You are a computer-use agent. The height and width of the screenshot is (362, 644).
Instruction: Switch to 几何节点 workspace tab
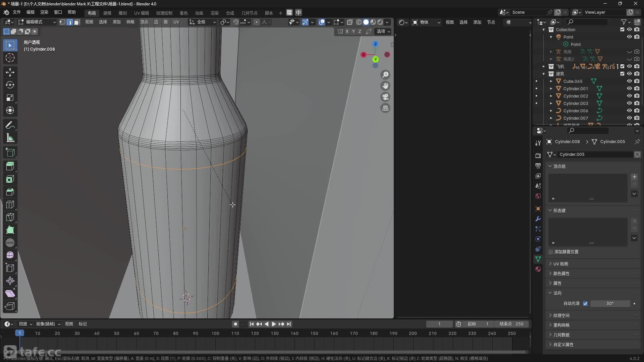click(x=250, y=13)
